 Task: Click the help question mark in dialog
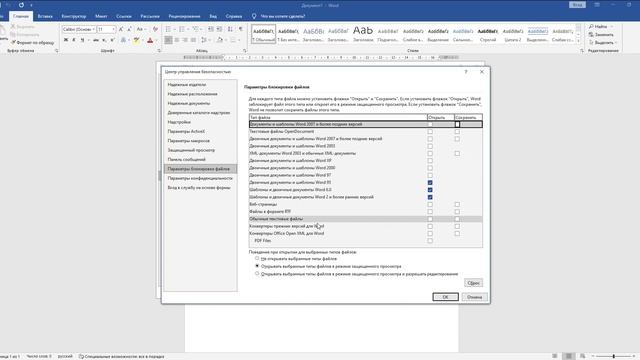click(x=466, y=72)
